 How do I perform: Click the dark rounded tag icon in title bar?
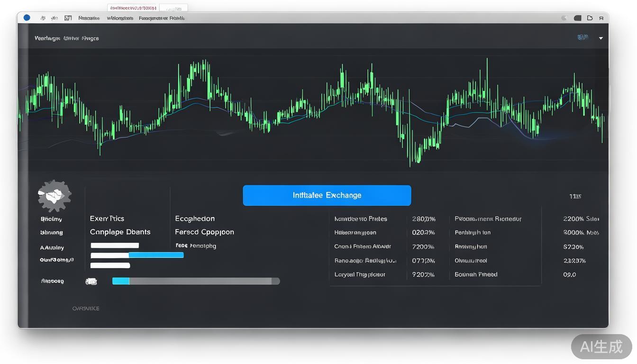click(577, 18)
